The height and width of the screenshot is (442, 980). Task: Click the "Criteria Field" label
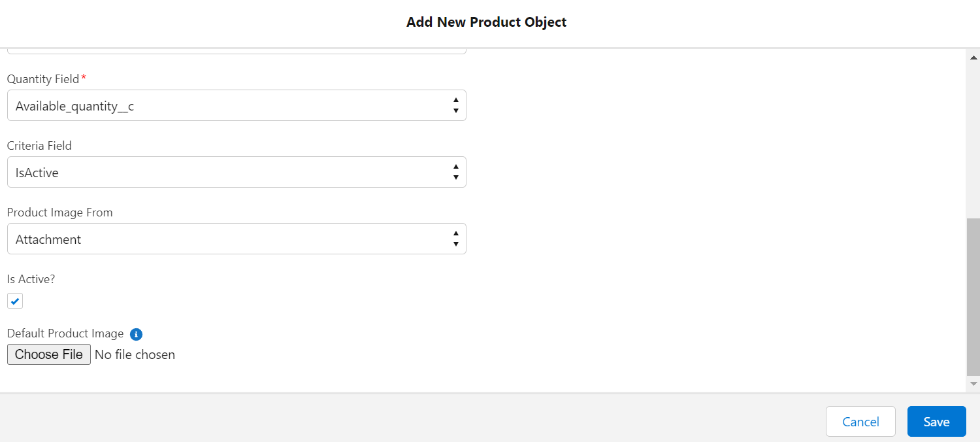pos(39,146)
